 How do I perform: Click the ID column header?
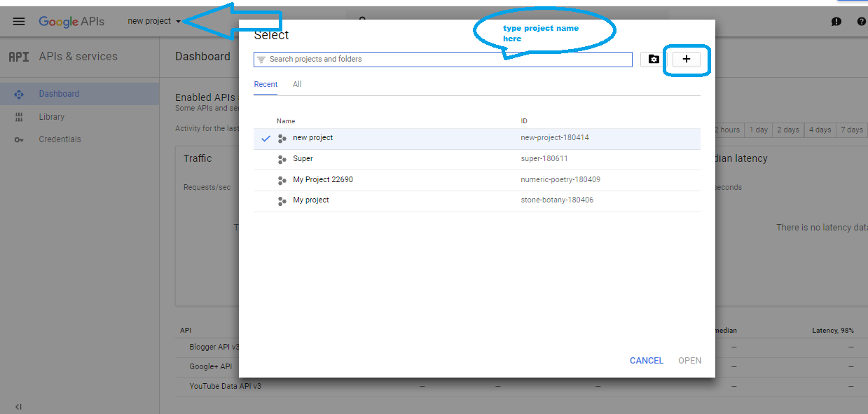click(524, 121)
